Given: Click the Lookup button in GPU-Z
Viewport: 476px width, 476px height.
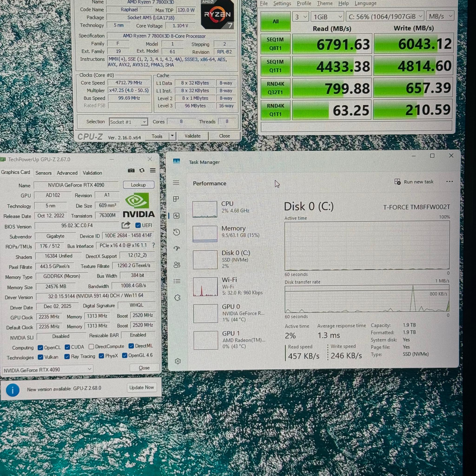Looking at the screenshot, I should [139, 185].
